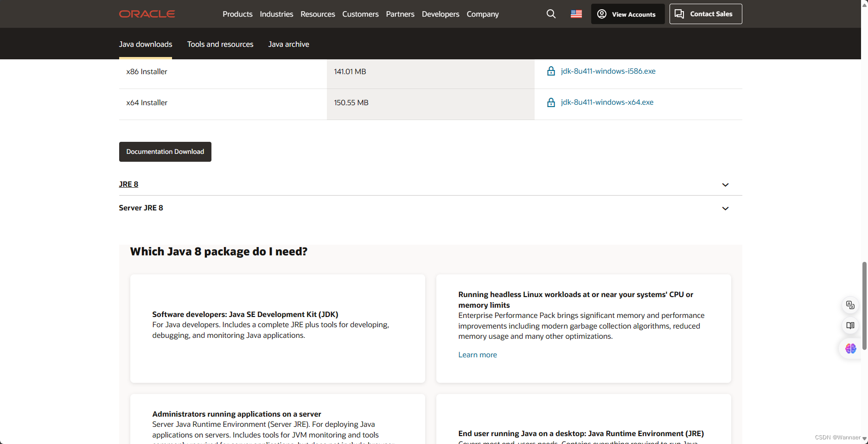Viewport: 868px width, 444px height.
Task: Open the Partners menu
Action: pyautogui.click(x=400, y=14)
